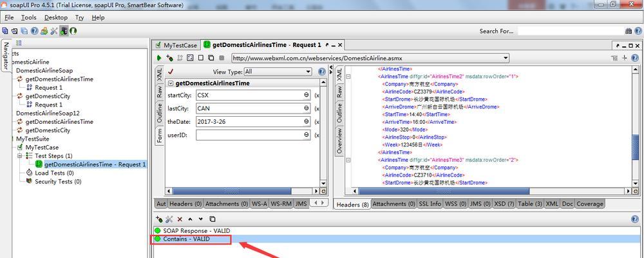Select Overview vertical tab in response editor

(339, 141)
